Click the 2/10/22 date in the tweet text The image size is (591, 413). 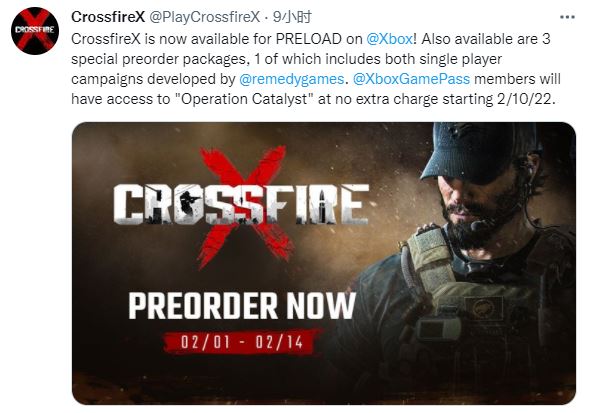pyautogui.click(x=526, y=99)
